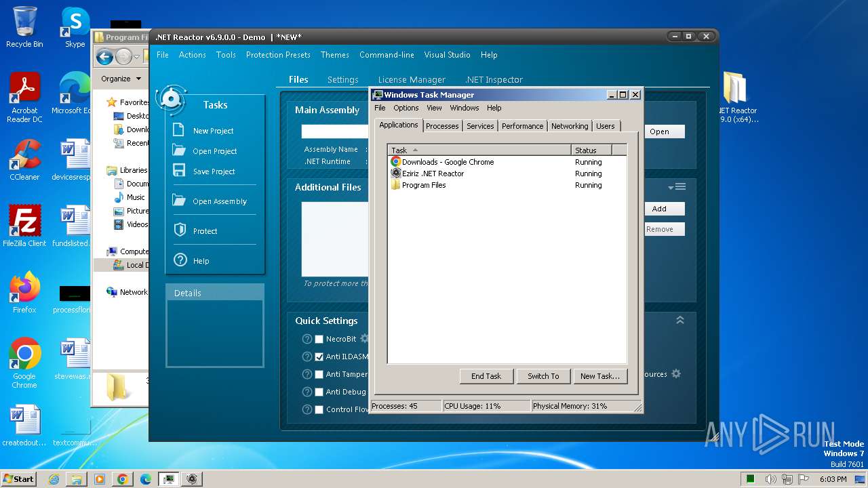Switch to Processes tab in Task Manager

442,126
